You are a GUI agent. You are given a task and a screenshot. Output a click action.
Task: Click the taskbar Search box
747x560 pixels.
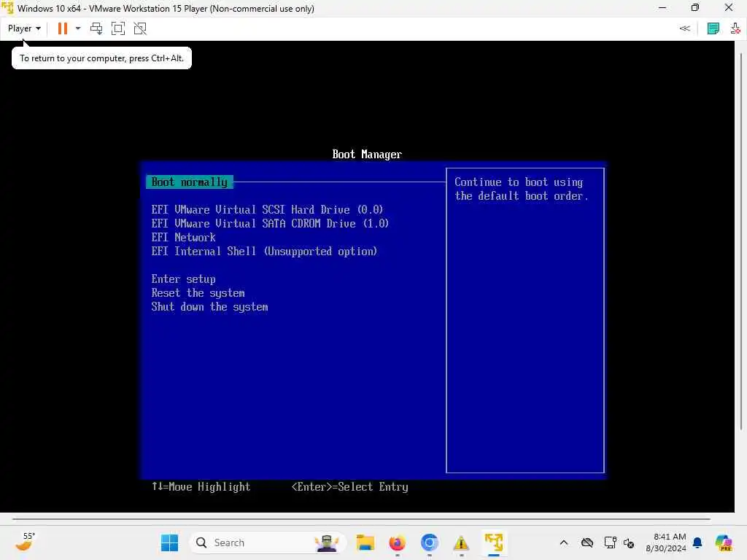pyautogui.click(x=268, y=542)
